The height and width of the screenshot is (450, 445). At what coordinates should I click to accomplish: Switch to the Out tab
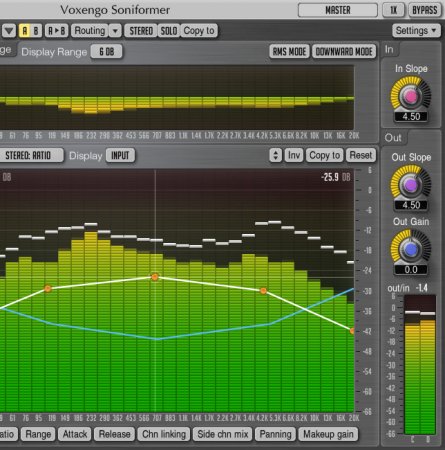tap(393, 138)
